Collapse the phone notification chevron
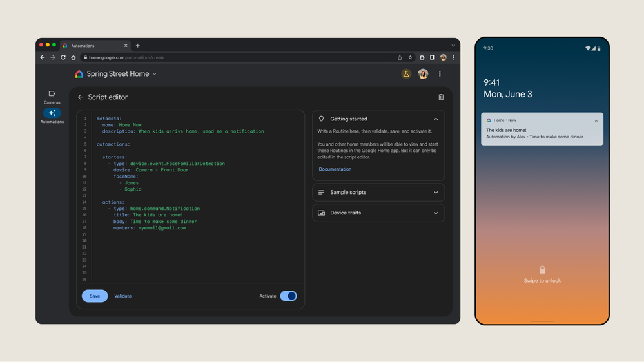The height and width of the screenshot is (362, 644). pyautogui.click(x=596, y=120)
